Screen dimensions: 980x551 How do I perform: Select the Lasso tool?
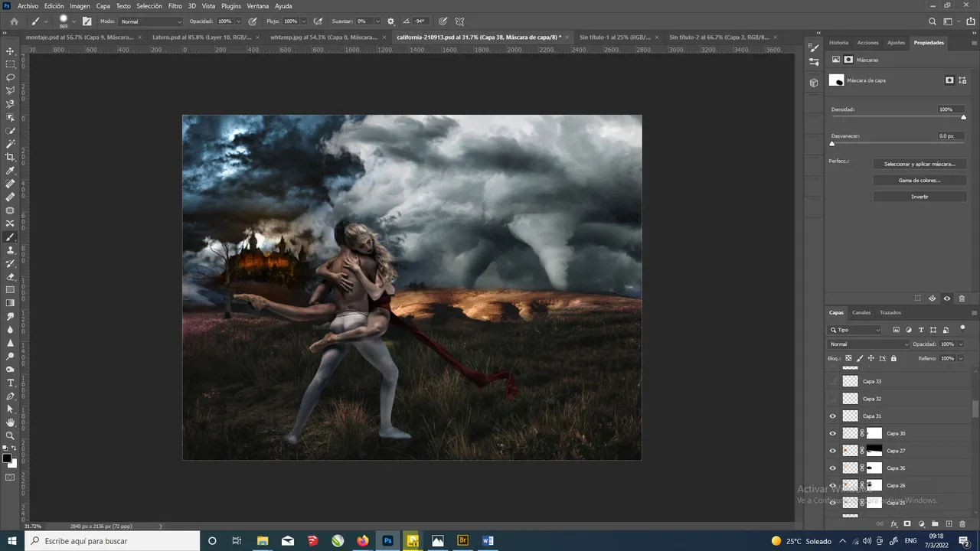10,77
